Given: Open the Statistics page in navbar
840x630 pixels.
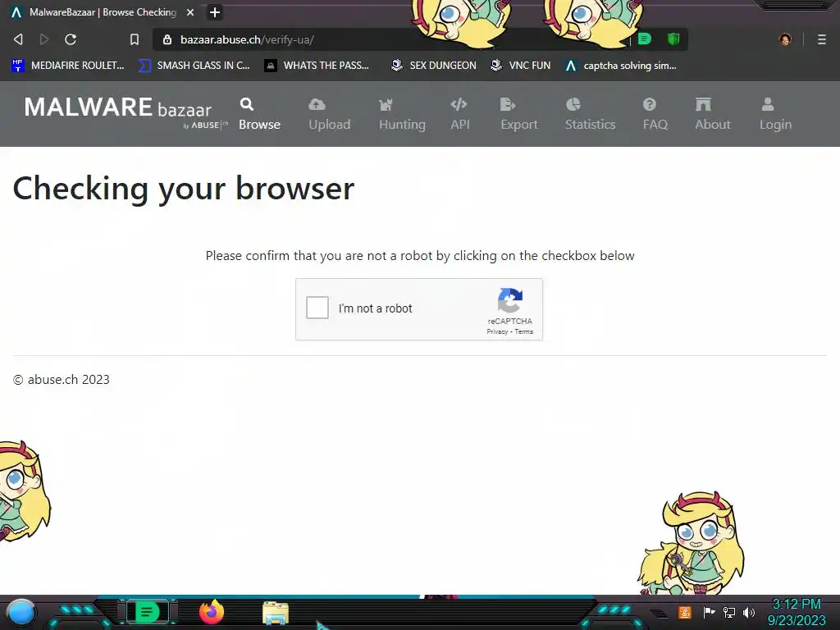Looking at the screenshot, I should click(590, 114).
